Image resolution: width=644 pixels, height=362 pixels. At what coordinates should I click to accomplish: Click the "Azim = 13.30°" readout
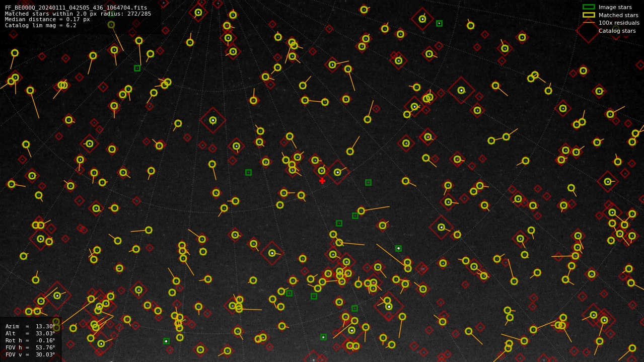[x=30, y=326]
